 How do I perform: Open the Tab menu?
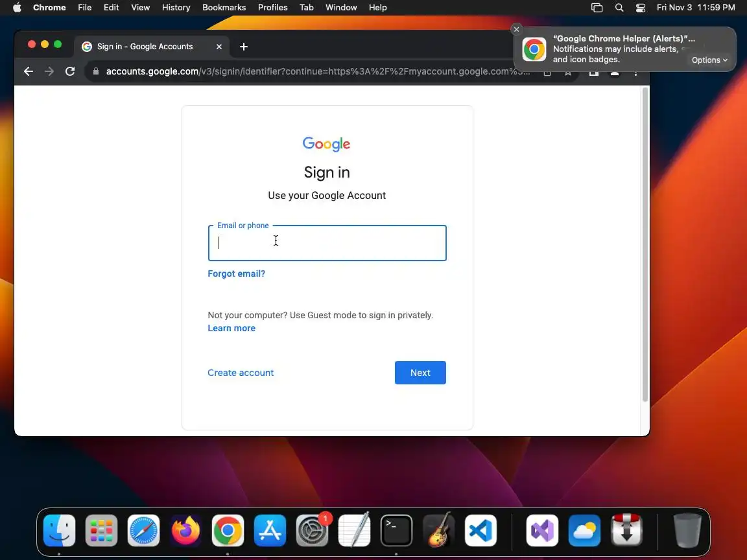306,8
